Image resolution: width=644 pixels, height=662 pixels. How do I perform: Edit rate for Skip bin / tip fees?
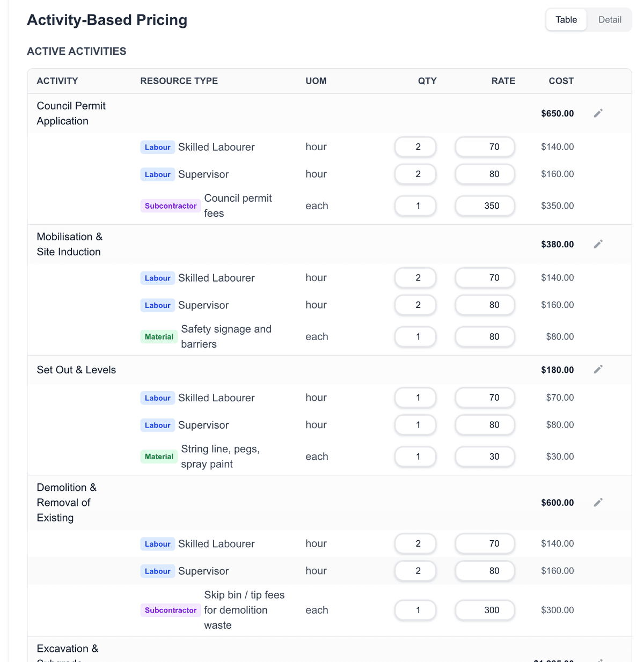[485, 610]
